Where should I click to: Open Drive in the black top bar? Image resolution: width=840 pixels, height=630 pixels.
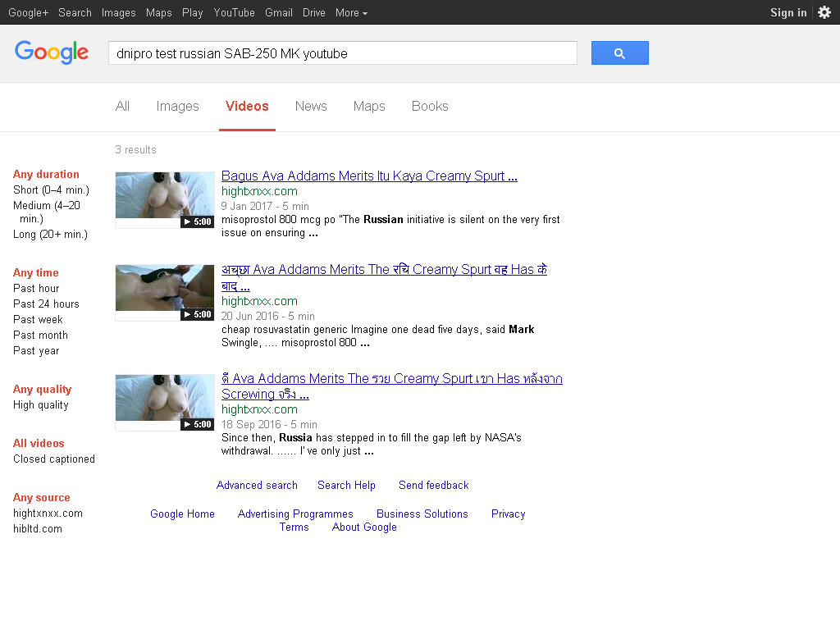point(314,12)
